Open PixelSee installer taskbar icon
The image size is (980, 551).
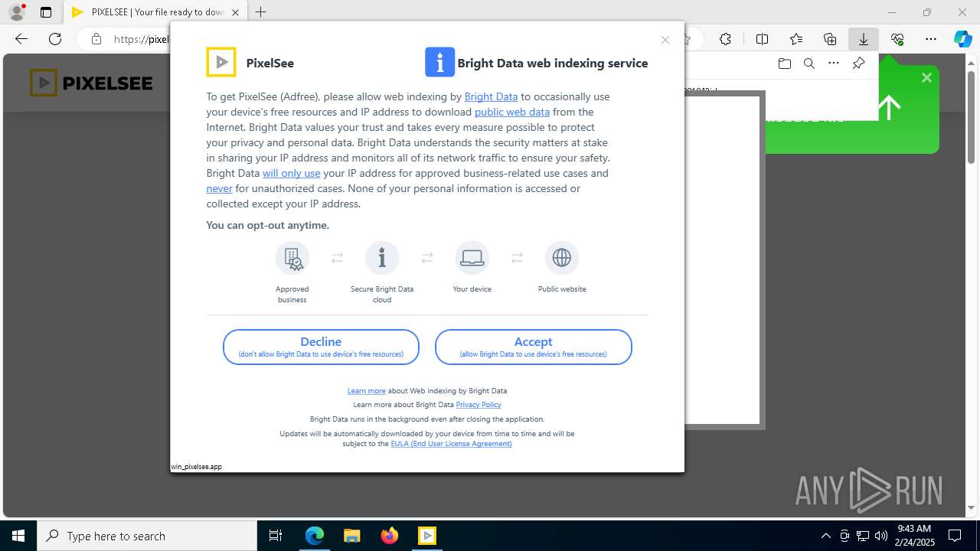pyautogui.click(x=427, y=536)
